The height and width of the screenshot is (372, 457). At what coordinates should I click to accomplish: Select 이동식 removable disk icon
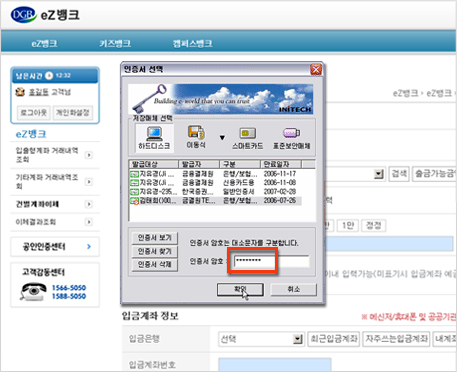point(196,137)
